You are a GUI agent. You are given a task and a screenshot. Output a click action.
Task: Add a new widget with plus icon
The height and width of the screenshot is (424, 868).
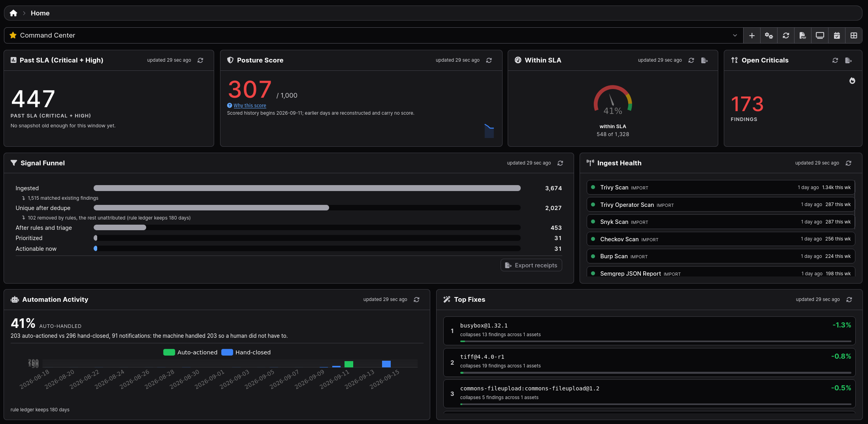752,36
